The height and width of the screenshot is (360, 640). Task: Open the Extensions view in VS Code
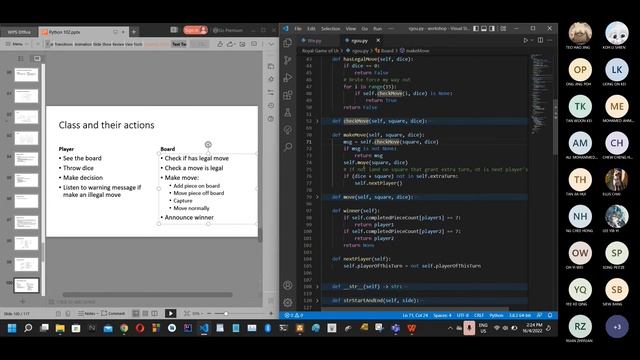[288, 95]
